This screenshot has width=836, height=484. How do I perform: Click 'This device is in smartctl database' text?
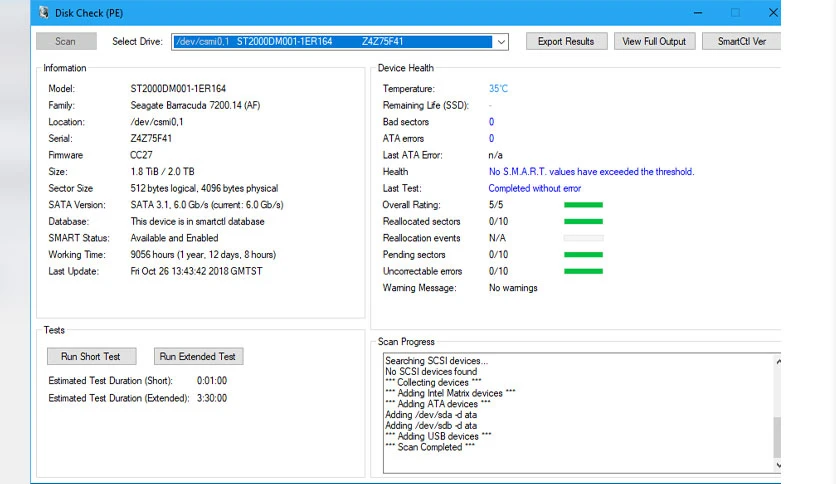point(197,221)
